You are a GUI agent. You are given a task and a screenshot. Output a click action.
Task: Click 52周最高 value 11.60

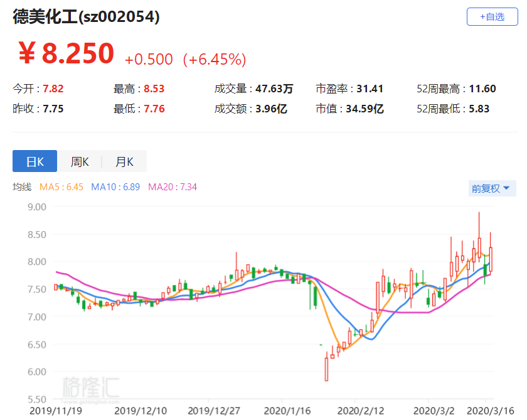(482, 89)
